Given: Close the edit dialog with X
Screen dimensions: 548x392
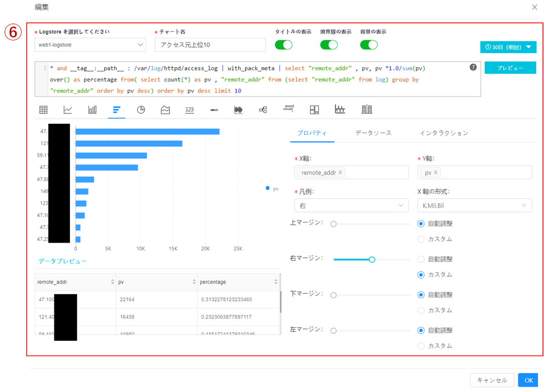Looking at the screenshot, I should tap(534, 7).
